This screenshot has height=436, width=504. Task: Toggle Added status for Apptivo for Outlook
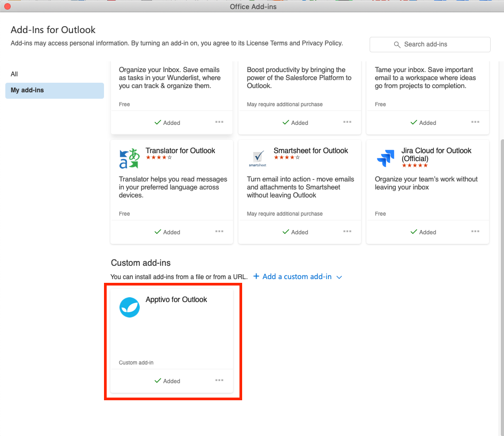[x=167, y=381]
